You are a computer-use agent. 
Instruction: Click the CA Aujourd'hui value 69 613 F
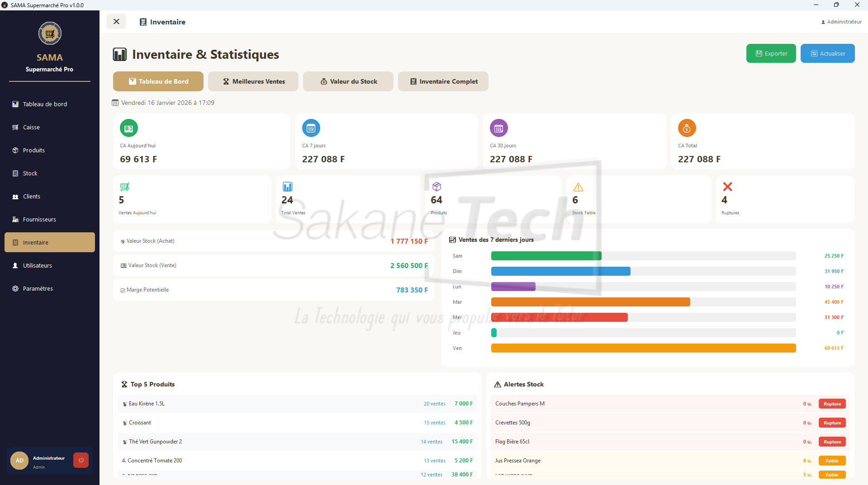[138, 159]
